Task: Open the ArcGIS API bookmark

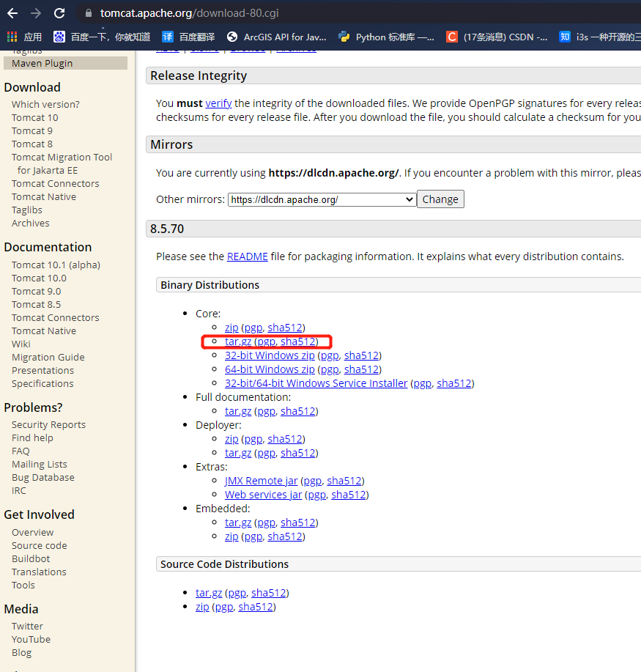Action: tap(277, 37)
